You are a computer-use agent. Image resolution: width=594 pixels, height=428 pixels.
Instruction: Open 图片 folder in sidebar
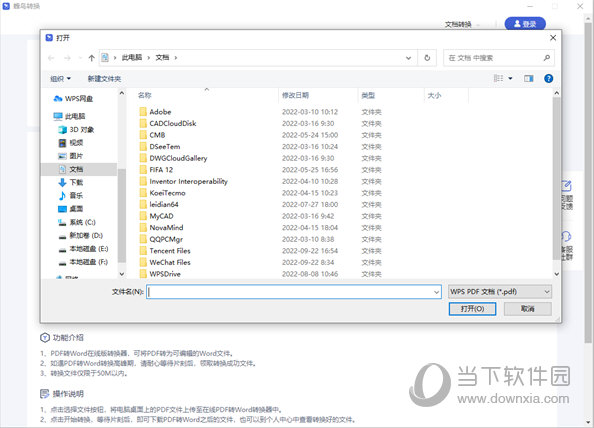pos(71,156)
